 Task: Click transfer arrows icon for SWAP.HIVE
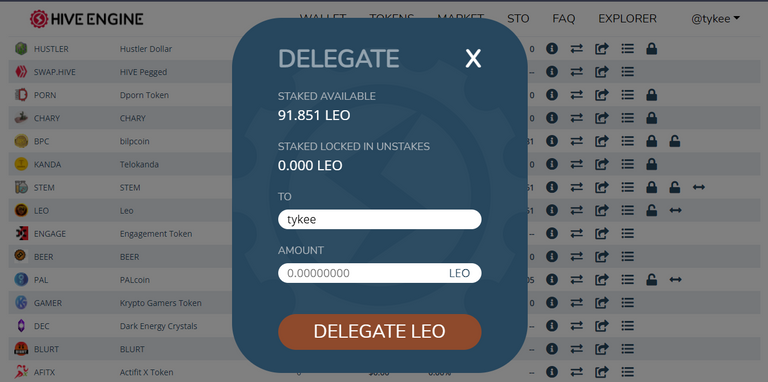tap(577, 72)
